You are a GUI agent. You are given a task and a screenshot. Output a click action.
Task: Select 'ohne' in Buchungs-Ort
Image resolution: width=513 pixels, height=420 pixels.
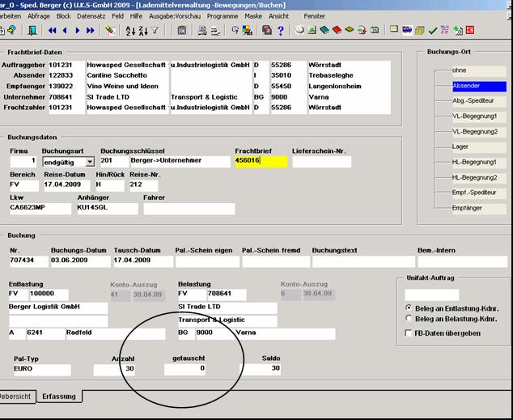[x=479, y=70]
